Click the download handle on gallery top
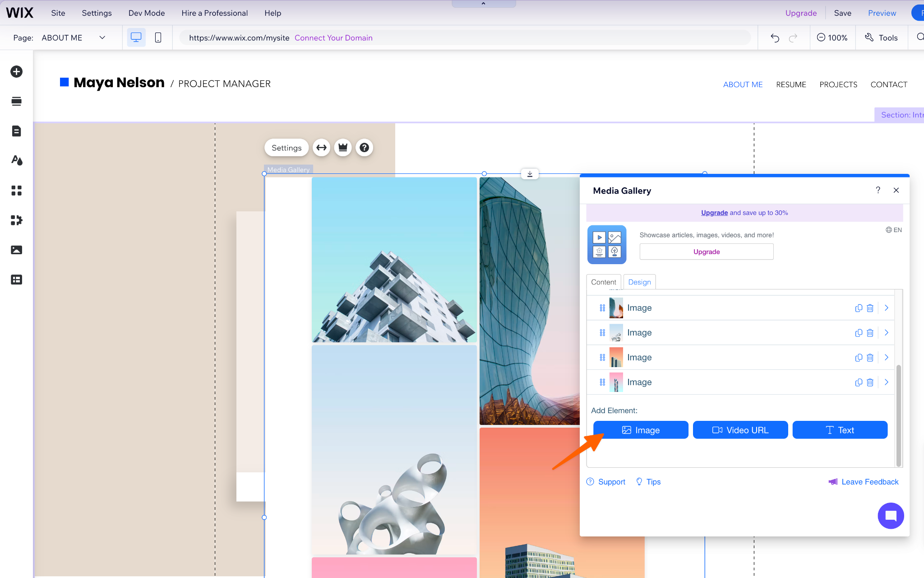 (530, 174)
